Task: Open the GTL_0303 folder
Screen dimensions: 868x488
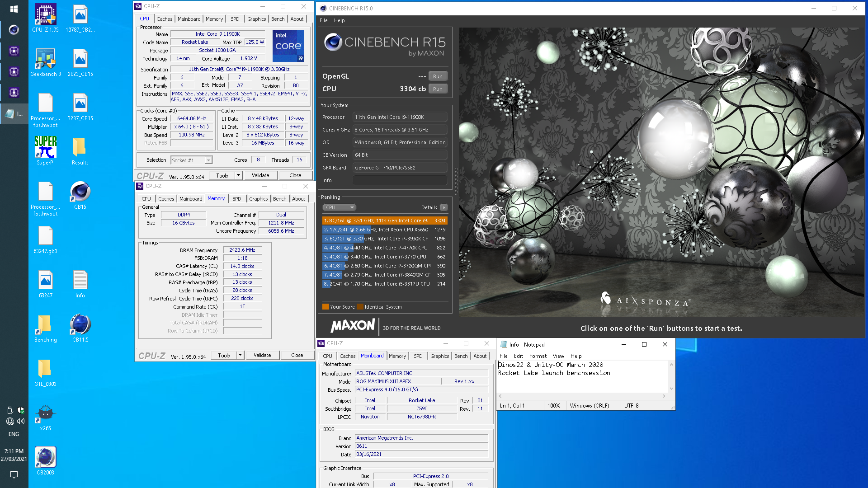Action: click(x=45, y=372)
